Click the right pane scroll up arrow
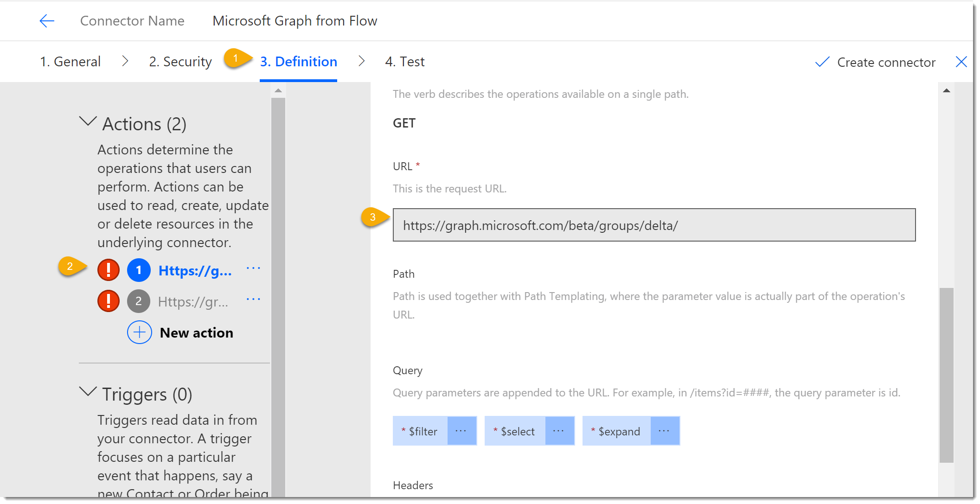 (947, 90)
